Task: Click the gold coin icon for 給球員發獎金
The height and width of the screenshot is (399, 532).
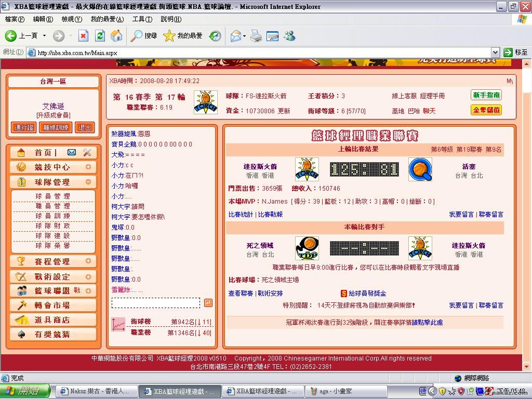Action: (x=344, y=294)
